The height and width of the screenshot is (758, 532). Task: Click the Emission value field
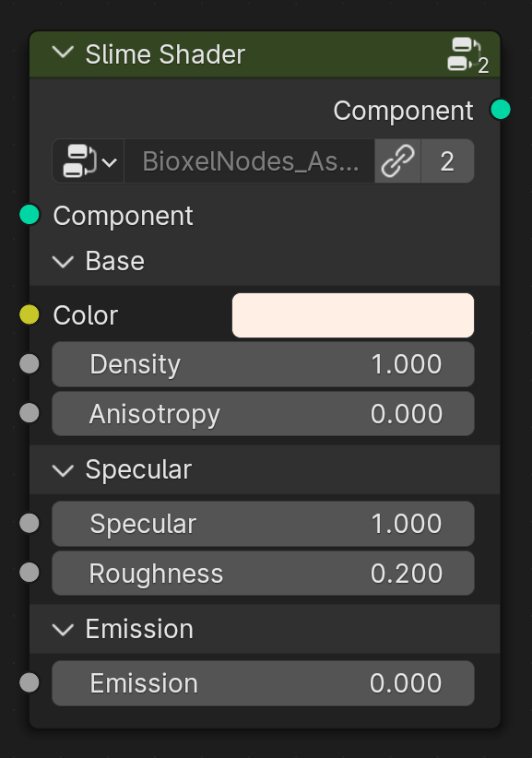pyautogui.click(x=263, y=683)
